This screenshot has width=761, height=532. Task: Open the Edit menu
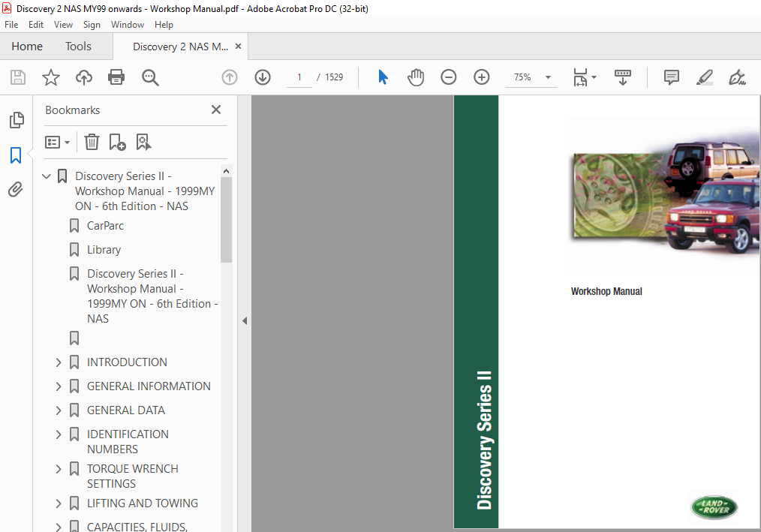click(36, 25)
